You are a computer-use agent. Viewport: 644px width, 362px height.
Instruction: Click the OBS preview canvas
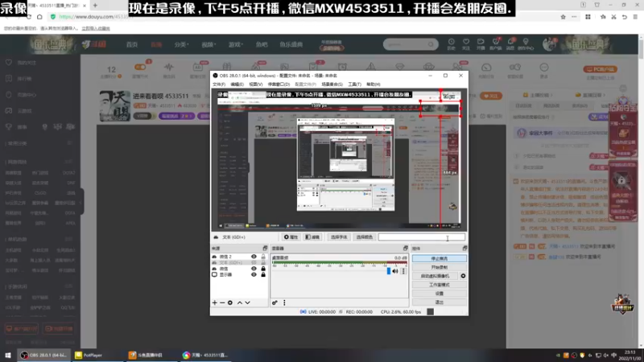coord(339,159)
